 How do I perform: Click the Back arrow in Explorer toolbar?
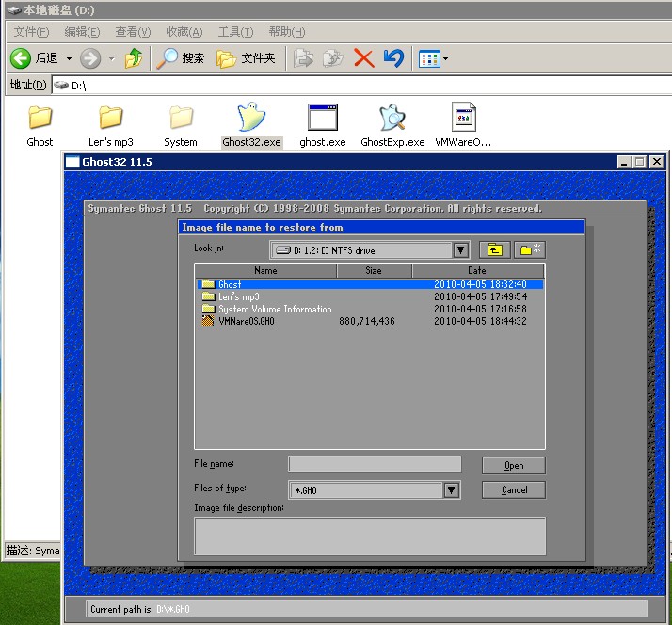(20, 58)
